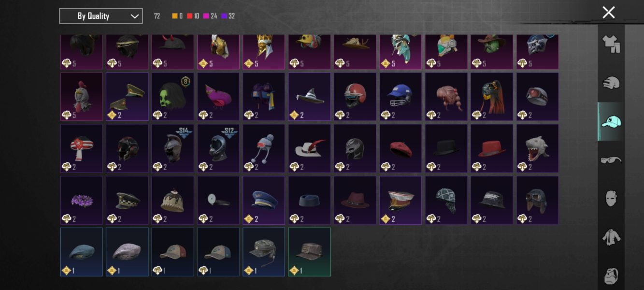The image size is (644, 290).
Task: Select the jacket category icon
Action: pos(611,237)
